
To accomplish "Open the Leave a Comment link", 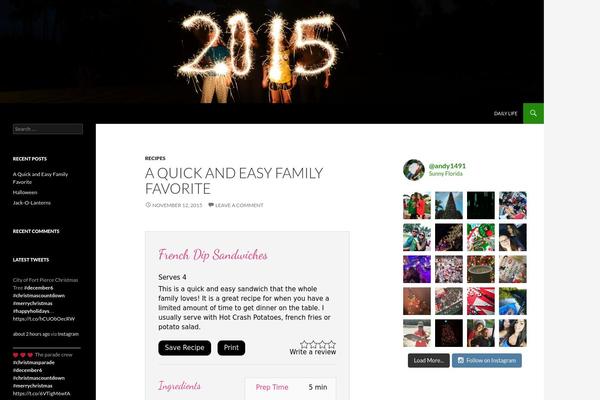I will click(x=239, y=205).
